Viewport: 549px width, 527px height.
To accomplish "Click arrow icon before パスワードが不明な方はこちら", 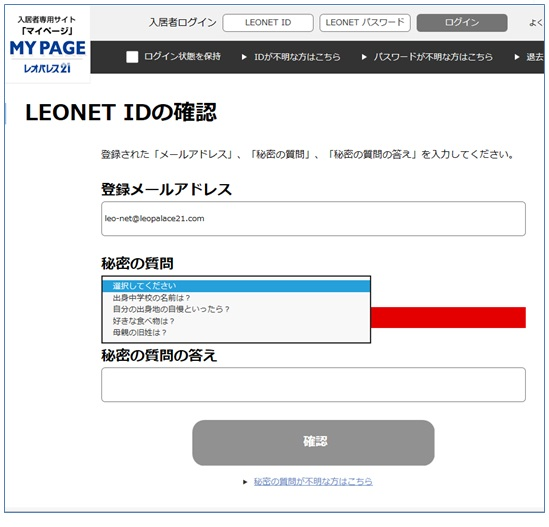I will tap(364, 57).
